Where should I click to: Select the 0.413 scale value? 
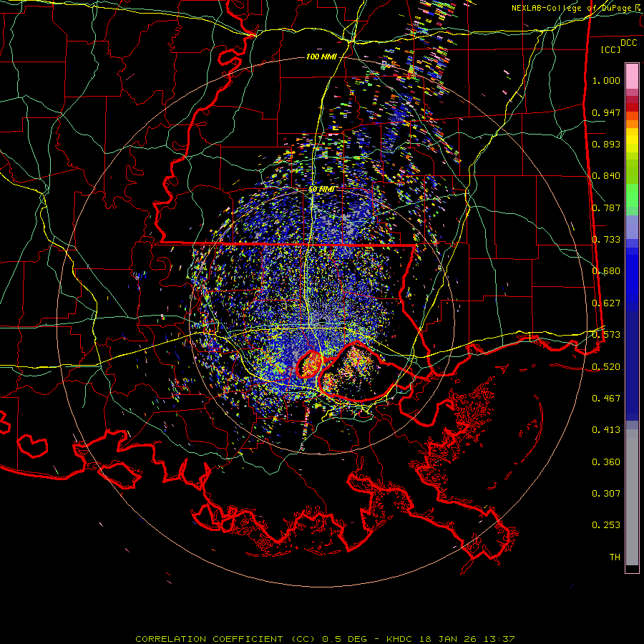tap(606, 430)
